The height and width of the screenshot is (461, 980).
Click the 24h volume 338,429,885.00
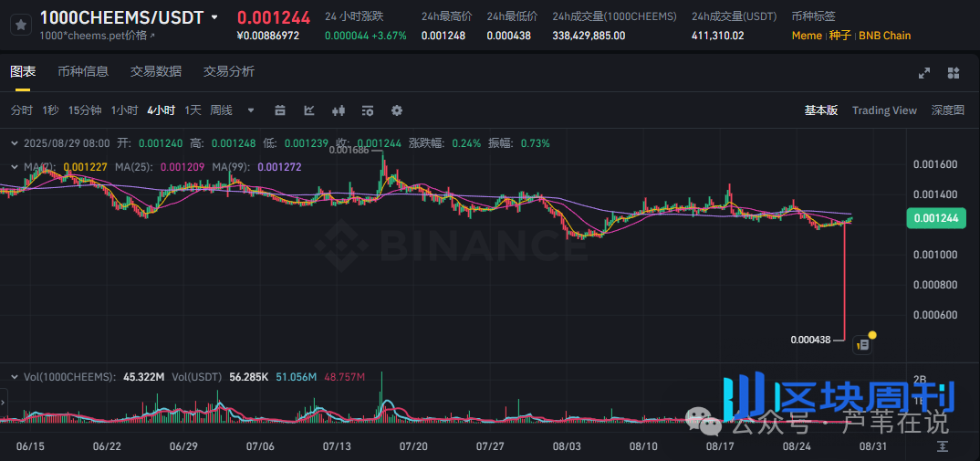click(589, 36)
